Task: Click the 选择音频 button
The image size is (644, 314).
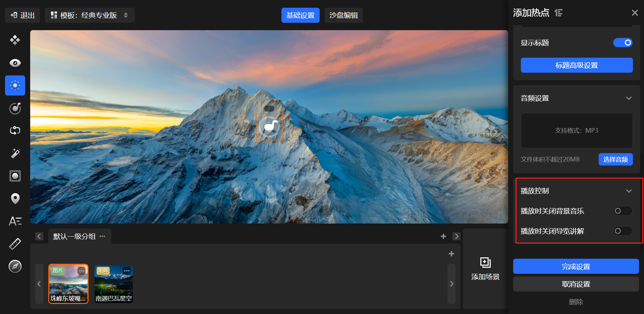Action: click(615, 160)
